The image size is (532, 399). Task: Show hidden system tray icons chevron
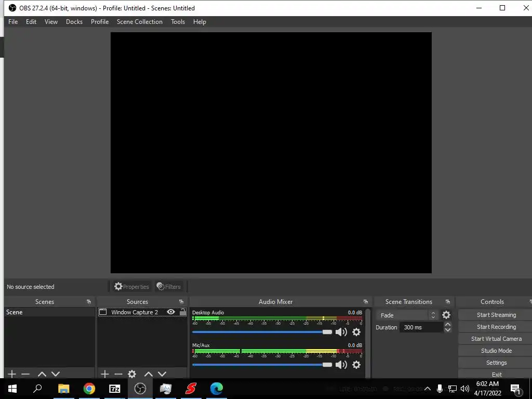point(428,389)
